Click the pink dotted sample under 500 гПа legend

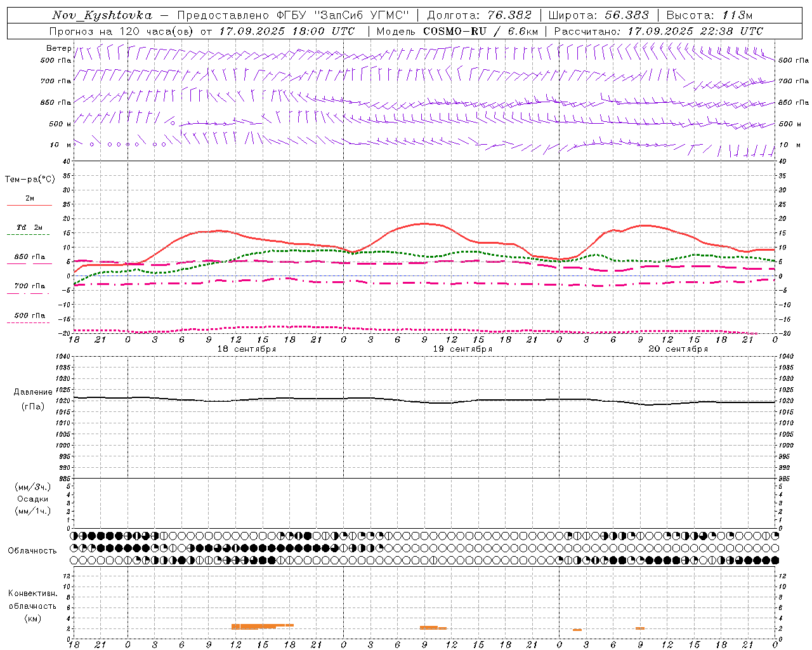(x=29, y=322)
